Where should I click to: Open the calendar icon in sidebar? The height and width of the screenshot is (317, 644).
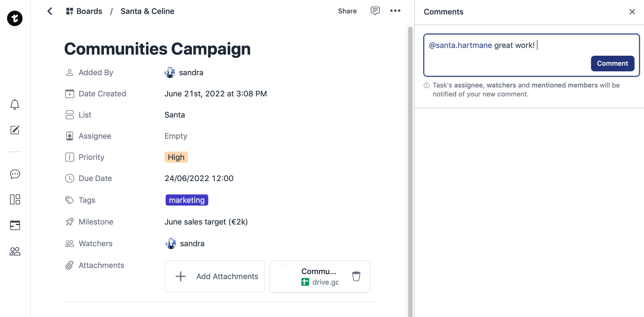pos(15,225)
